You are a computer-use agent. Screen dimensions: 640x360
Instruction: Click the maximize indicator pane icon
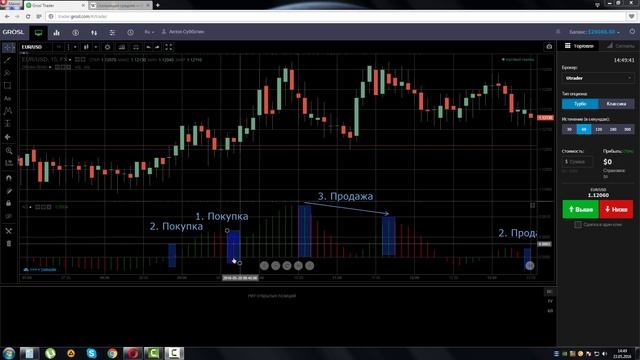532,205
